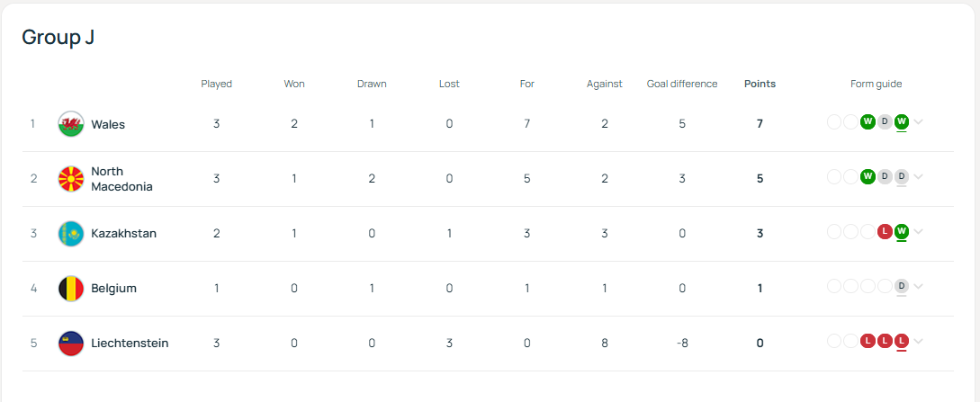This screenshot has width=980, height=402.
Task: Click the North Macedonia flag icon
Action: point(70,179)
